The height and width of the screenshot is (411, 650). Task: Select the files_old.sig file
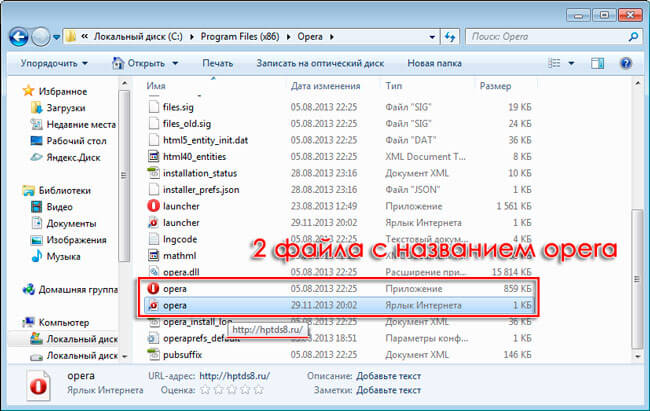[187, 124]
